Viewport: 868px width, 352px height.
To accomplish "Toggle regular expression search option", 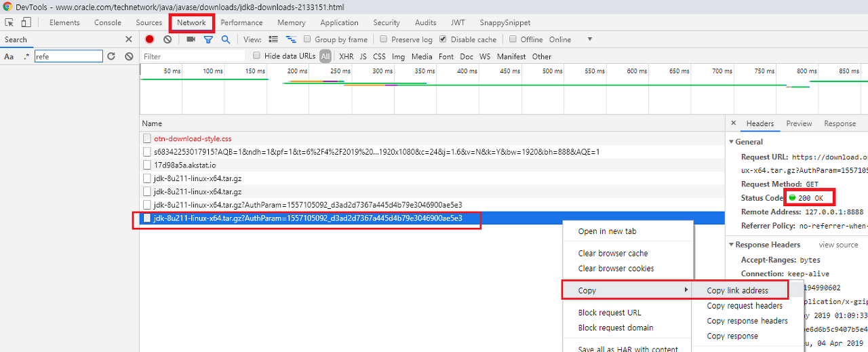I will [x=26, y=56].
